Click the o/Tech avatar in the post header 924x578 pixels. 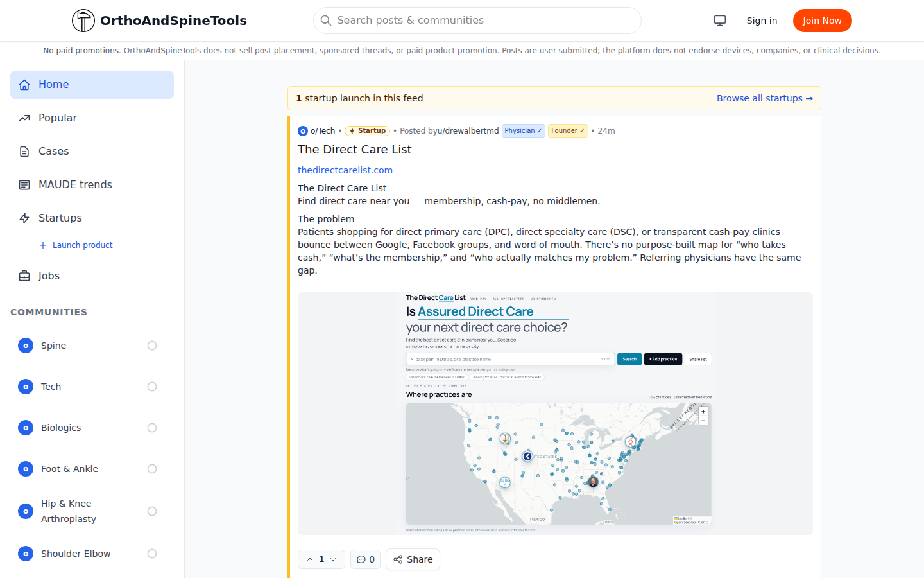(303, 131)
